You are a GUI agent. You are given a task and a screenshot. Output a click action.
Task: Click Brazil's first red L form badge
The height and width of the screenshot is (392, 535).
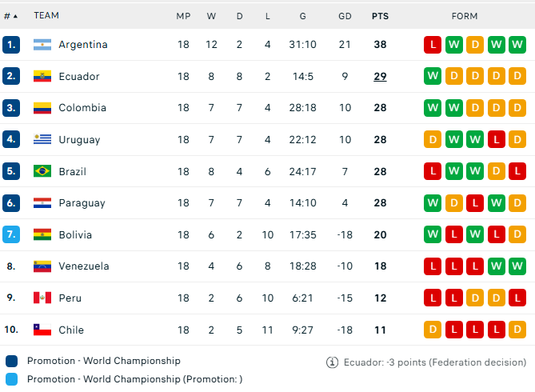pos(433,171)
